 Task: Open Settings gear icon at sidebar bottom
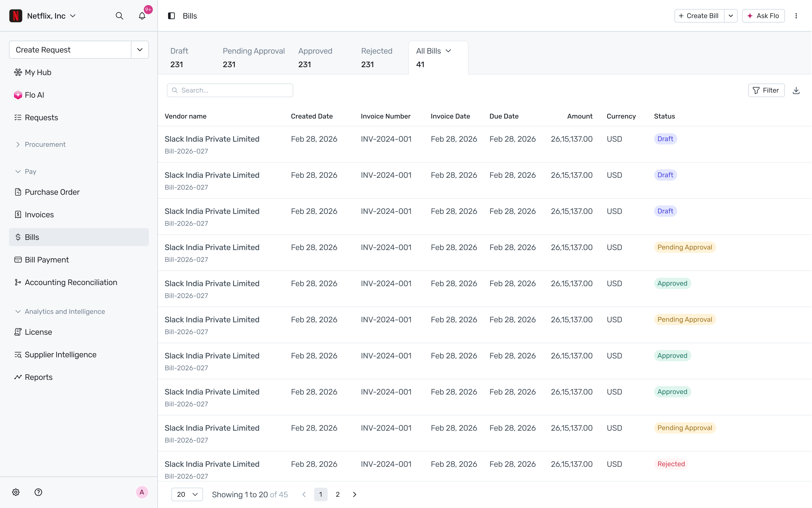click(x=16, y=492)
